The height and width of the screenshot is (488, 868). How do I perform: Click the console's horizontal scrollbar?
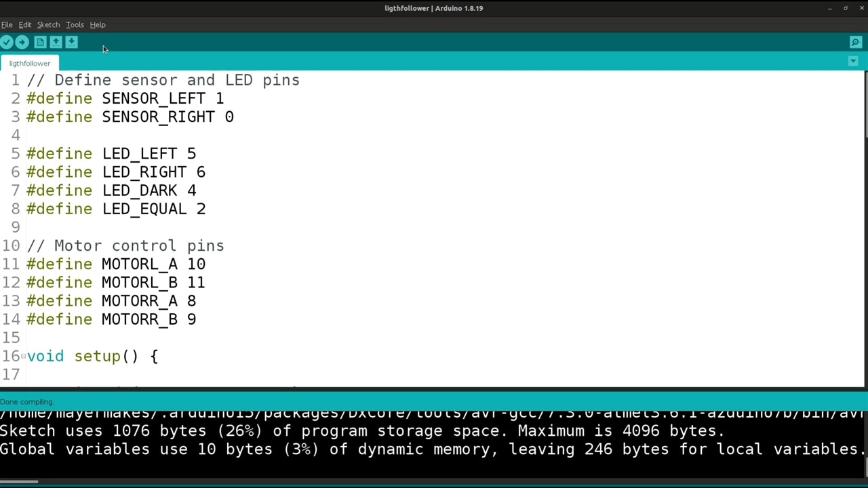point(19,482)
